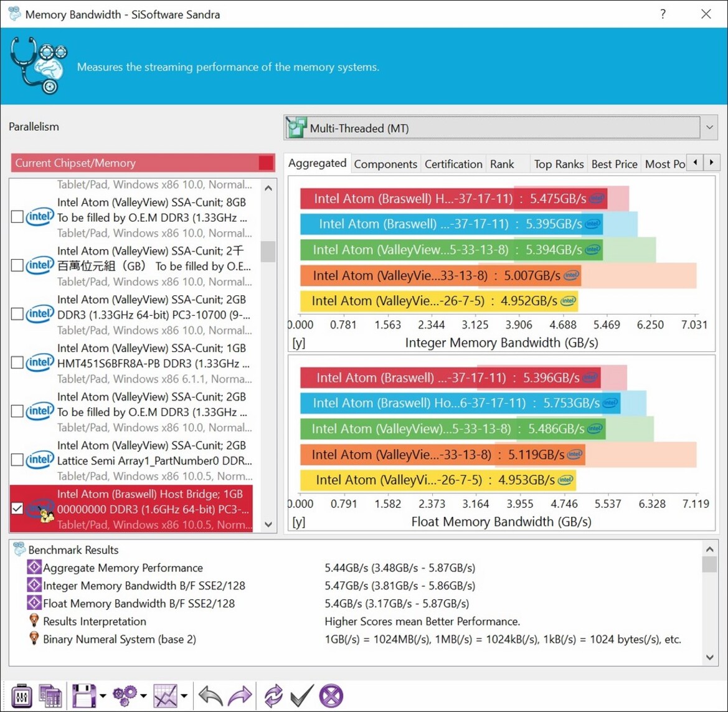The image size is (728, 712).
Task: Click the Aggregate Memory Performance diamond icon
Action: (34, 567)
